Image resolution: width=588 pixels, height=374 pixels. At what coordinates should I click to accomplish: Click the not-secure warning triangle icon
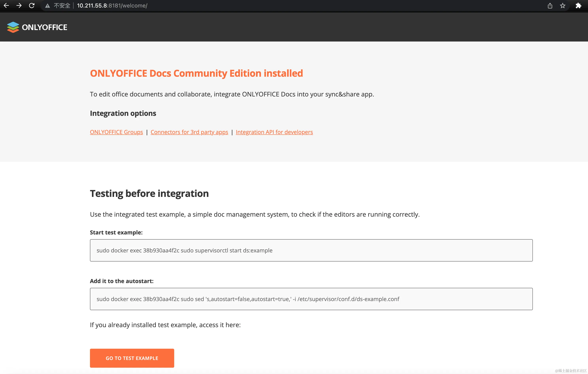[x=48, y=6]
